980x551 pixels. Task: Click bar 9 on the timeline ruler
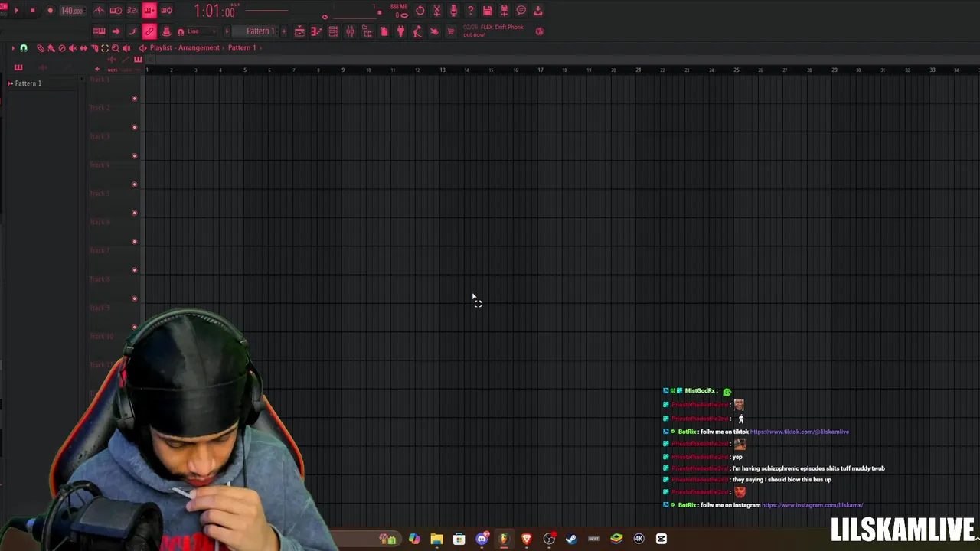[343, 70]
